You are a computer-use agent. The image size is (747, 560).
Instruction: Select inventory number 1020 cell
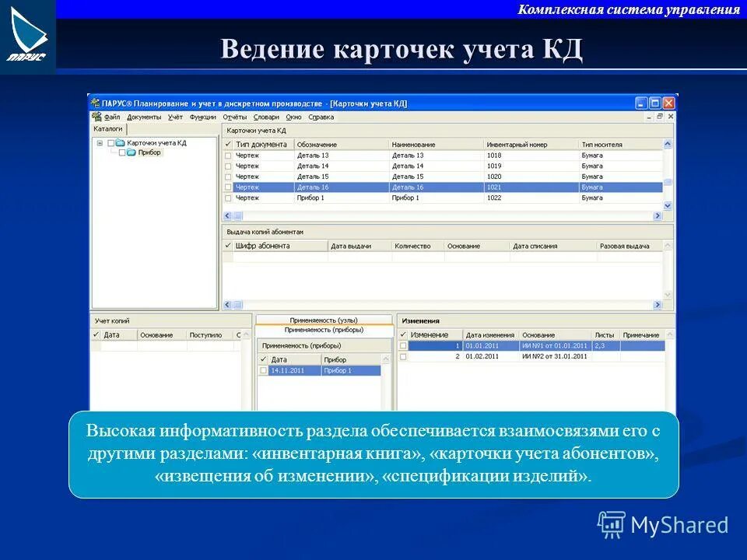click(x=531, y=177)
